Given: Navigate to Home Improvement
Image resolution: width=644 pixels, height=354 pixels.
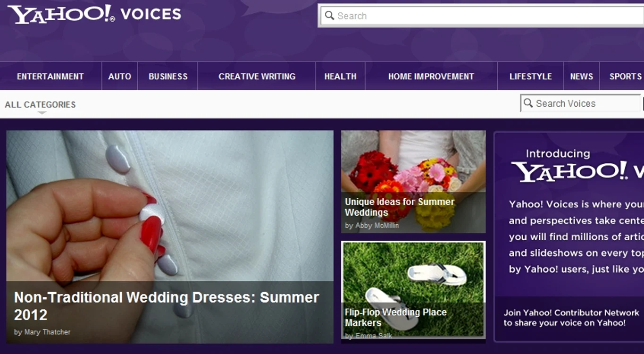Looking at the screenshot, I should [431, 76].
